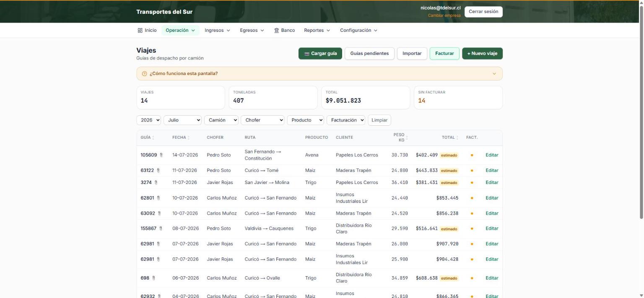Image resolution: width=644 pixels, height=298 pixels.
Task: Click invoice status dot for guía 62801
Action: pyautogui.click(x=472, y=198)
